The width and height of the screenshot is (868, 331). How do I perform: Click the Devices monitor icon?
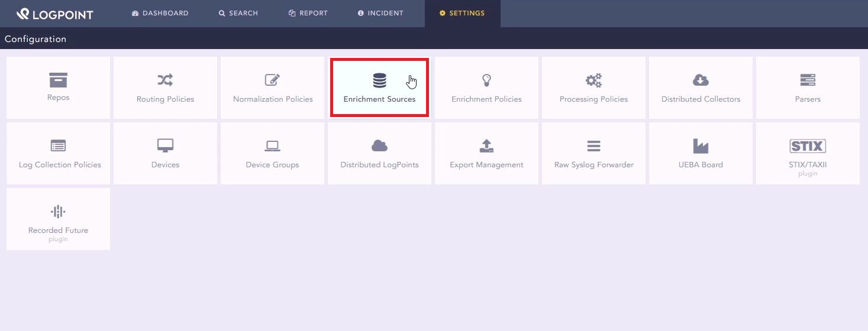coord(165,145)
